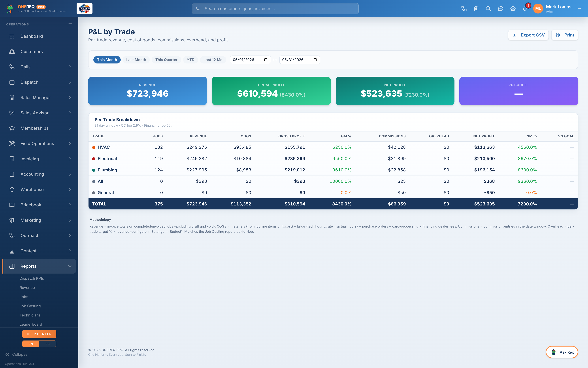Click the start date field 05/01/2026

[250, 60]
